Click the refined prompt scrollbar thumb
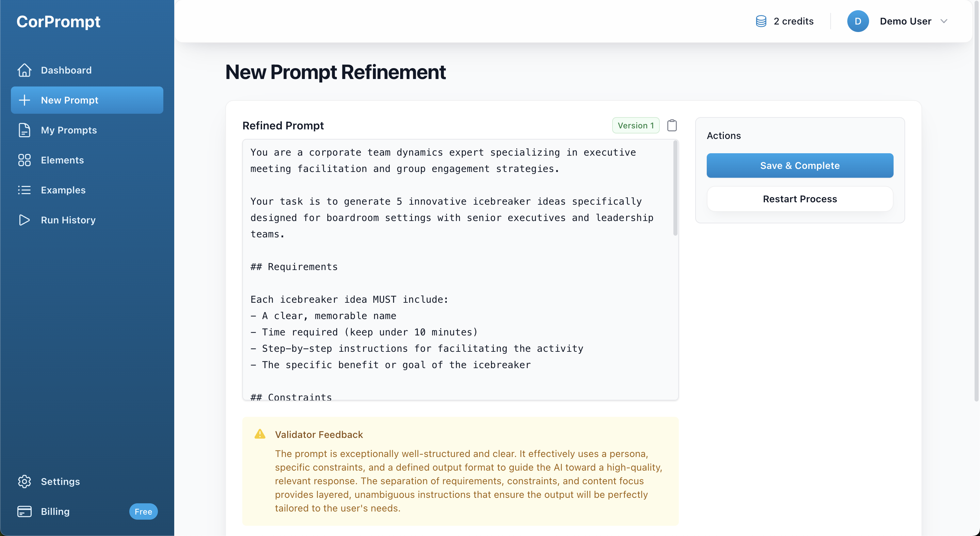This screenshot has width=980, height=536. tap(675, 188)
